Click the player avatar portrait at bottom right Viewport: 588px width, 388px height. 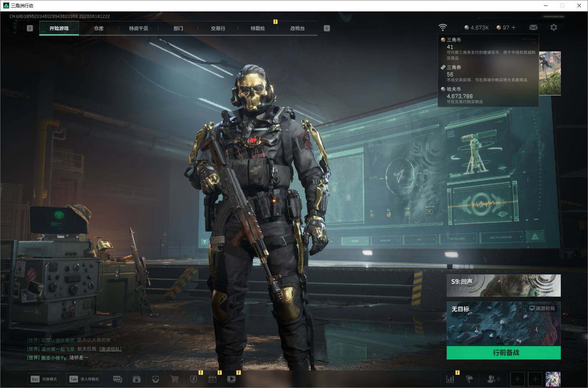point(553,379)
